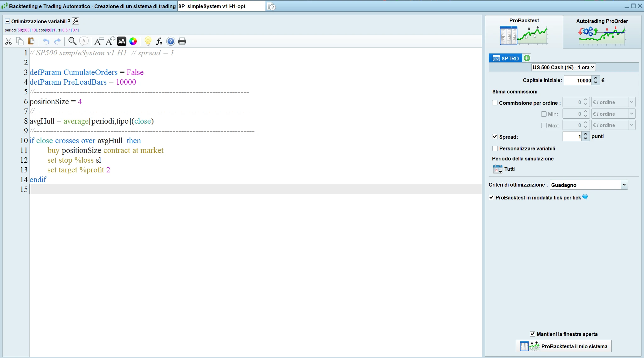Click the help document icon beside system name
Viewport: 644px width, 358px height.
click(271, 6)
